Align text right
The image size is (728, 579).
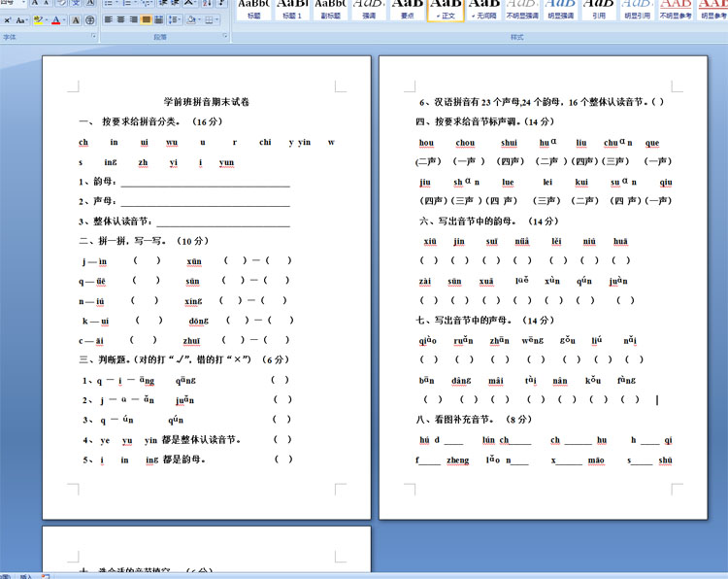[133, 19]
